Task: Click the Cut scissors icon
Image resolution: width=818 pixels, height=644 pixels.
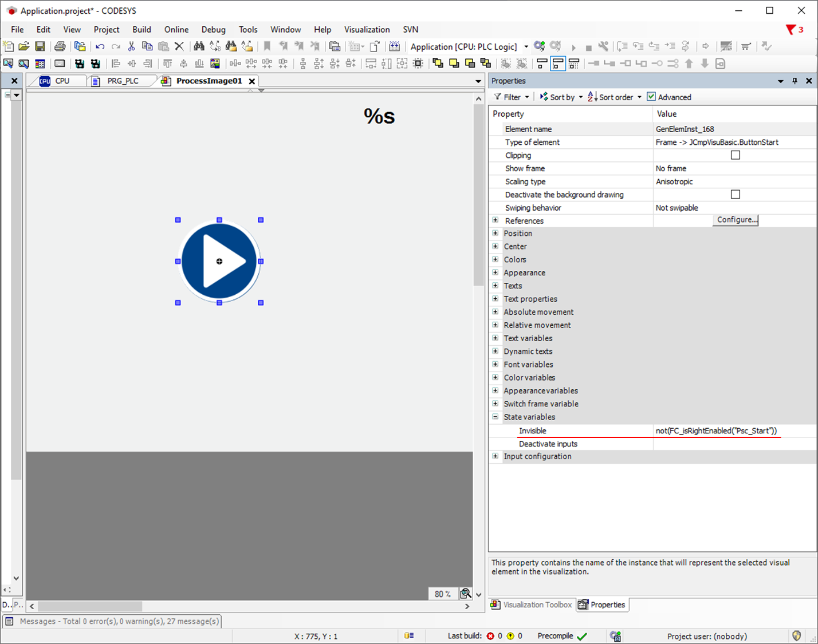Action: tap(131, 46)
